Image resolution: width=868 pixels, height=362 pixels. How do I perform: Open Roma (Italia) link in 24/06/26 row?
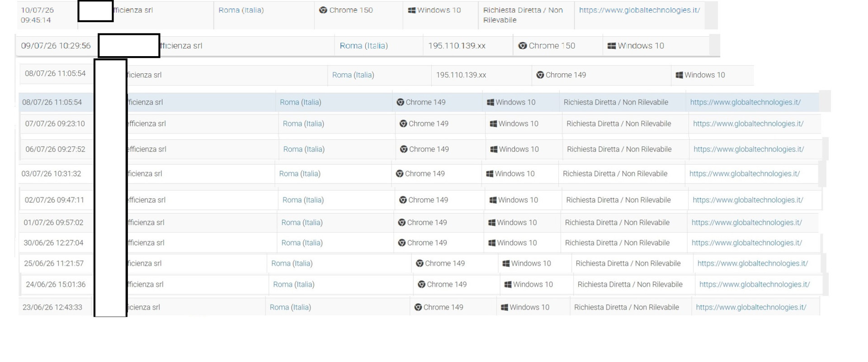[x=294, y=285]
